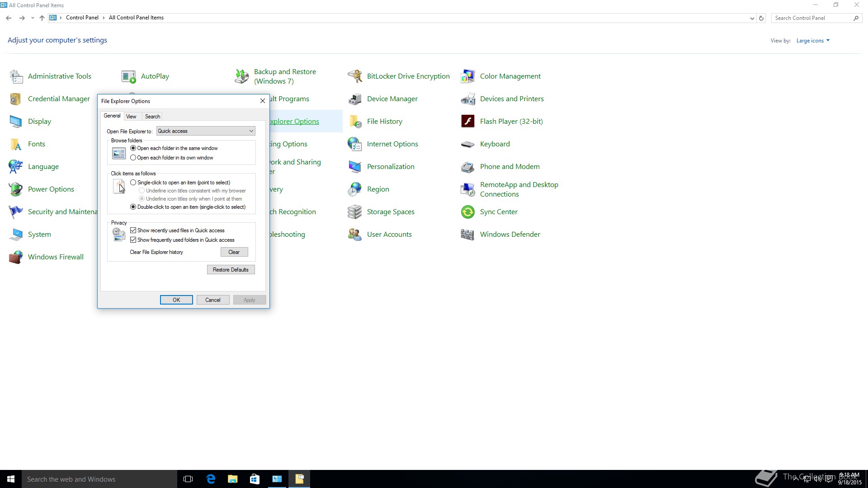This screenshot has height=488, width=868.
Task: Show hidden system tray icons
Action: pyautogui.click(x=796, y=479)
